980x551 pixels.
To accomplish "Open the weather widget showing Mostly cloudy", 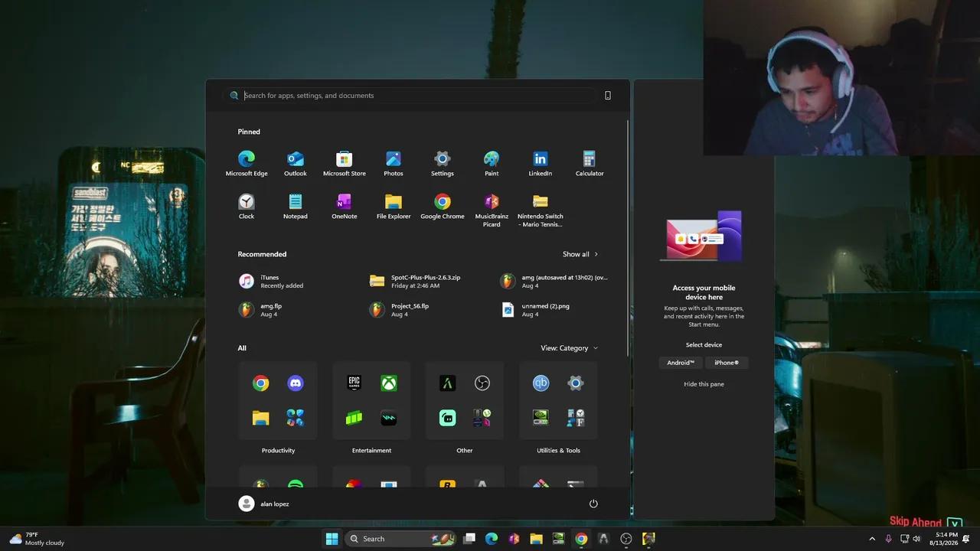I will [x=37, y=539].
